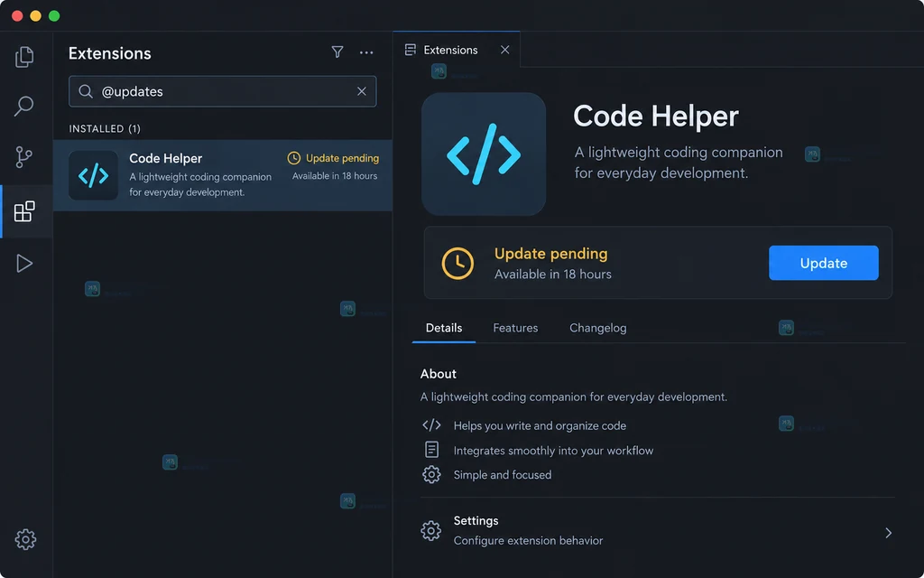Click 'Helps you write and organize code'
The image size is (924, 578).
click(540, 426)
